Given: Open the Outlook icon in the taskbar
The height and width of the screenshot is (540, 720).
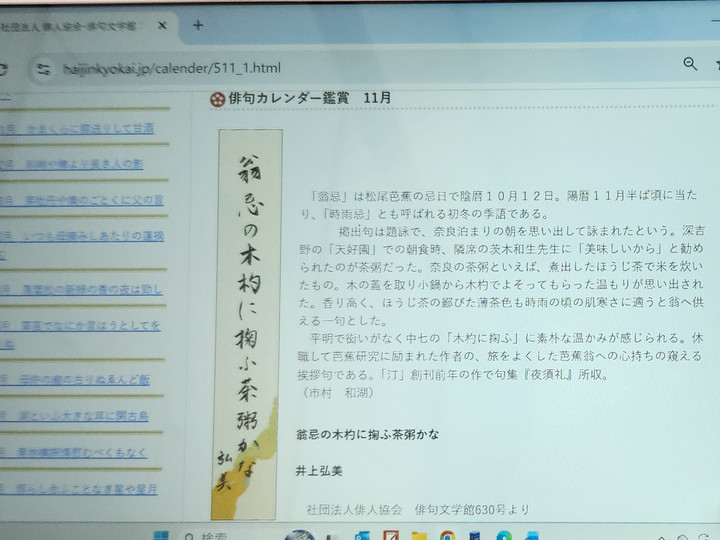Looking at the screenshot, I should [362, 536].
